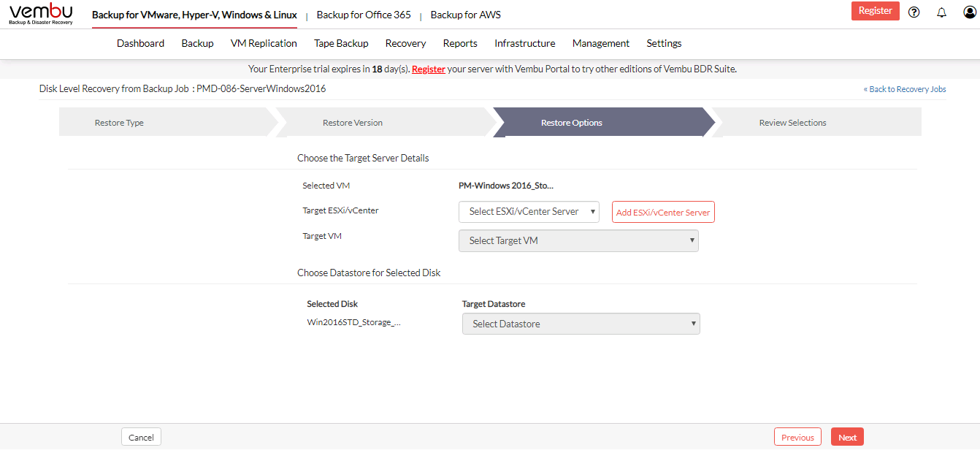Click the Vembu logo
The image size is (980, 453).
point(41,14)
